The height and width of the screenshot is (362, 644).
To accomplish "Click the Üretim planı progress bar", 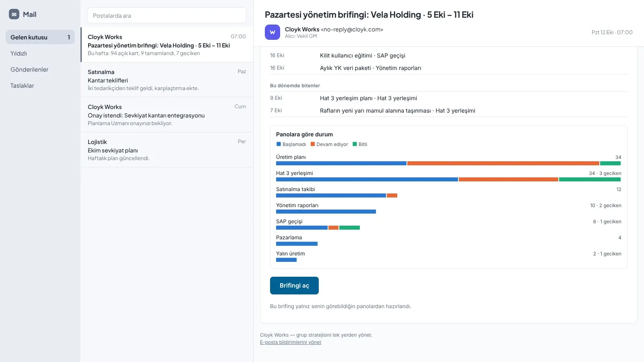I will (448, 163).
